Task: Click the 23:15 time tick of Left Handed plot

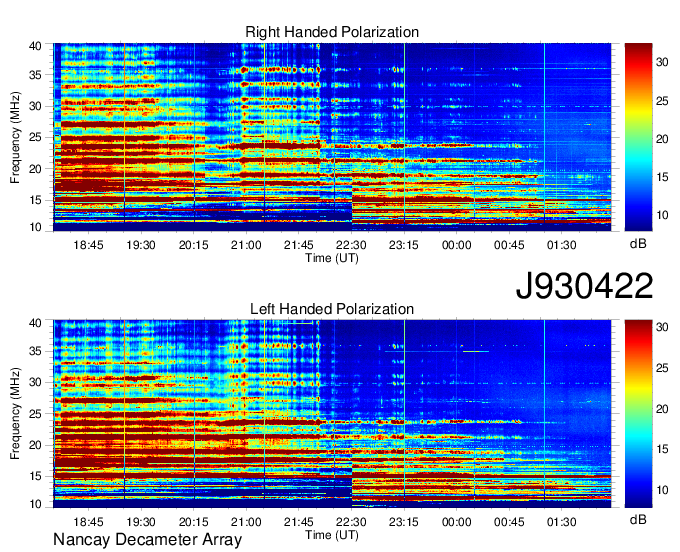Action: (404, 522)
